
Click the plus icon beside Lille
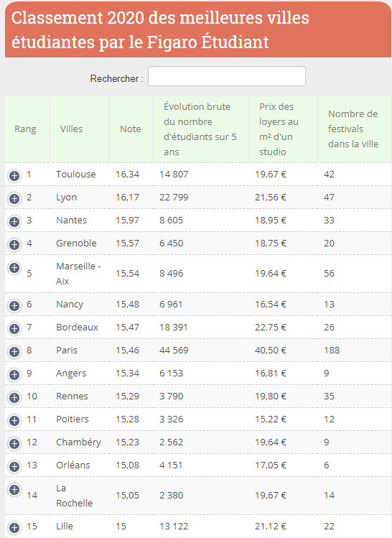(14, 528)
